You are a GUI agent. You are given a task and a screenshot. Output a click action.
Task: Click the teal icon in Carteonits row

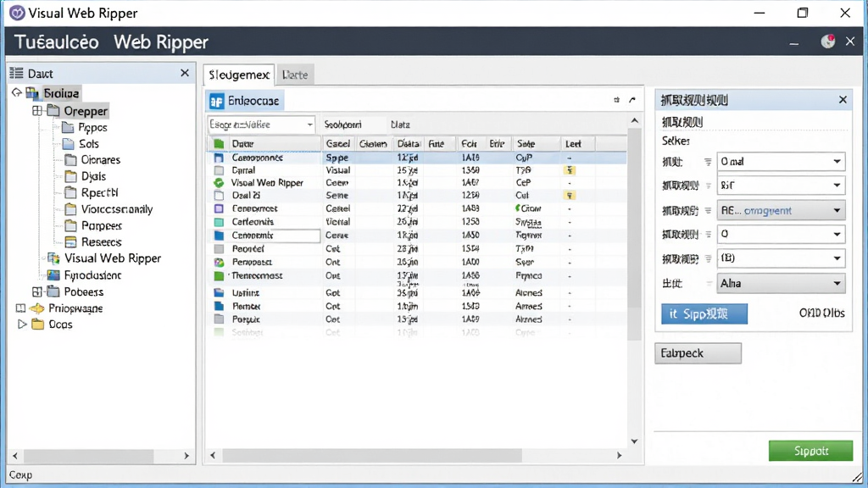[x=220, y=222]
